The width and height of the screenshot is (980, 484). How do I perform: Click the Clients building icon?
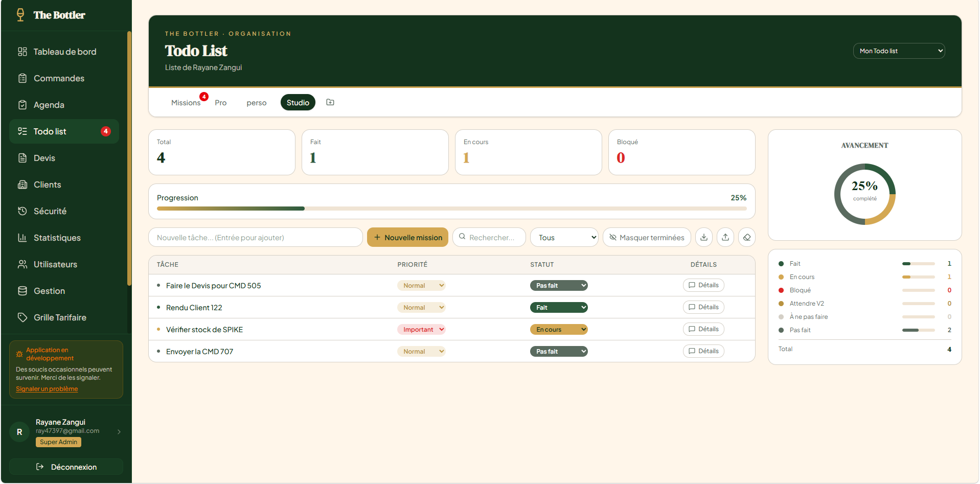(22, 185)
